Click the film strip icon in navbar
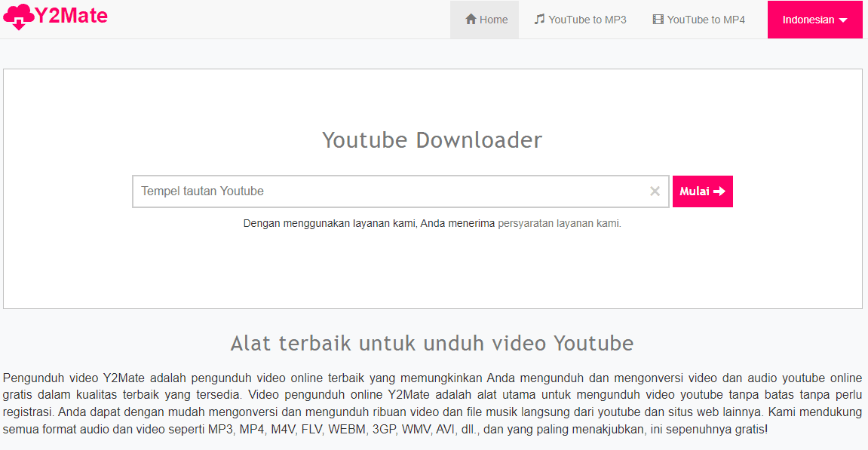Image resolution: width=868 pixels, height=450 pixels. (658, 20)
